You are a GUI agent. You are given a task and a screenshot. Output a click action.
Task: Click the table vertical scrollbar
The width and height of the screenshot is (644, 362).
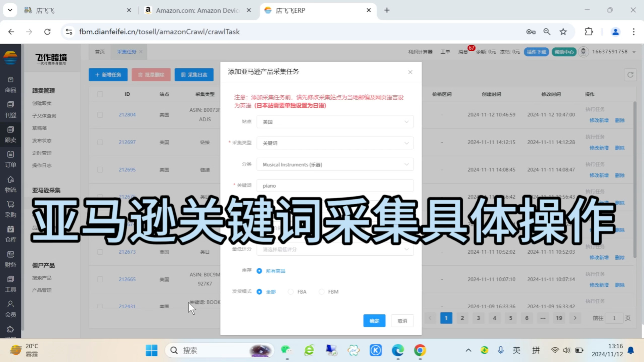pos(635,180)
